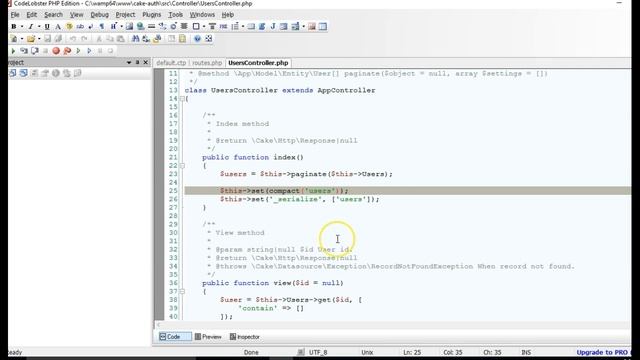Screen dimensions: 640x360
Task: Open the Help menu
Action: 228,15
